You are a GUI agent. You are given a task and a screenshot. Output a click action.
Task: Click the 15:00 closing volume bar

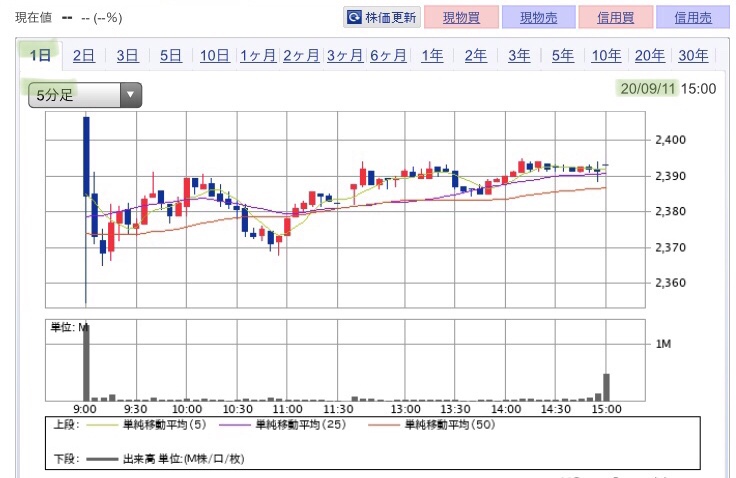point(606,387)
